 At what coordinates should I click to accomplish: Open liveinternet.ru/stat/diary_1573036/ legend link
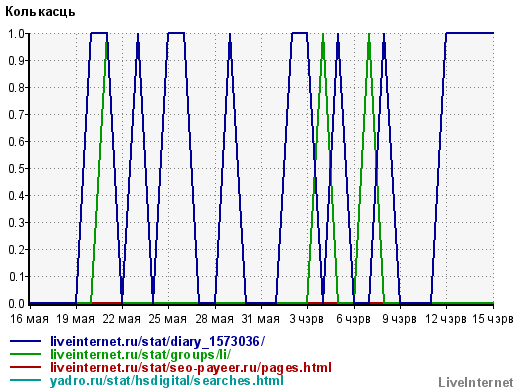157,341
